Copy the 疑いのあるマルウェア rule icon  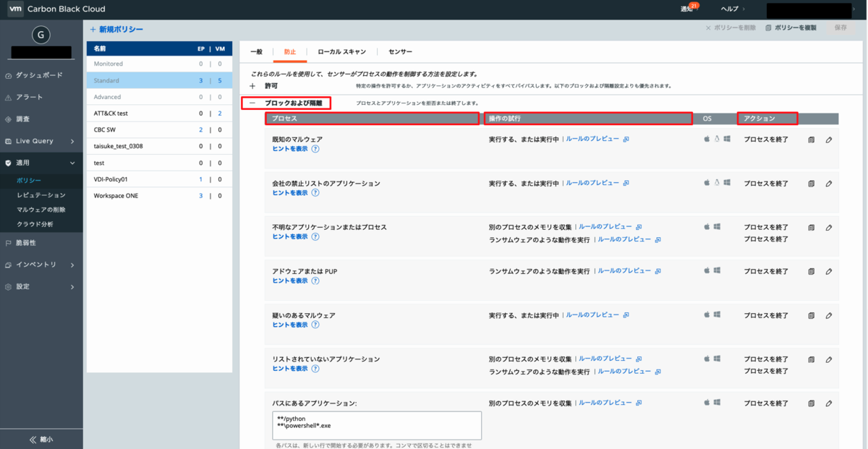[812, 315]
